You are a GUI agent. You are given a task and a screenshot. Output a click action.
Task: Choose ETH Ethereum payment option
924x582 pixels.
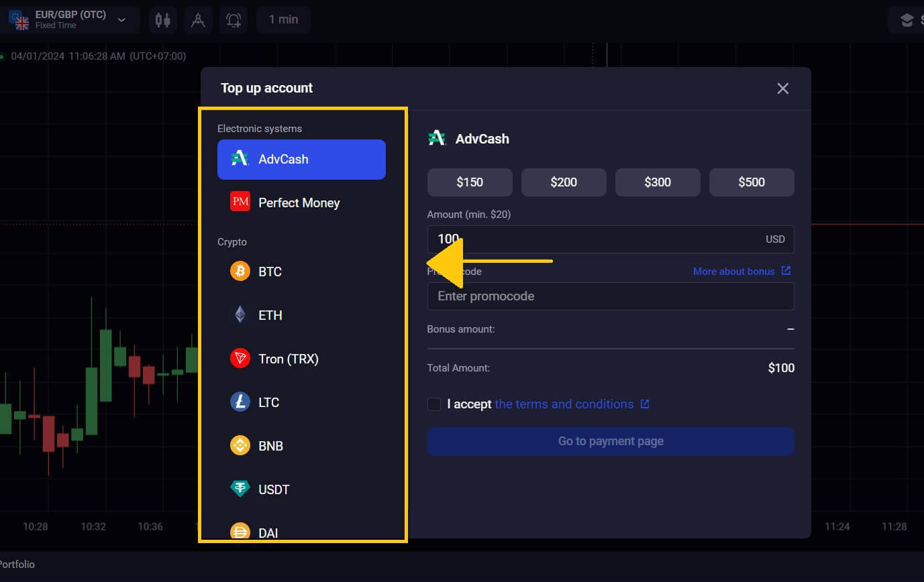click(270, 315)
